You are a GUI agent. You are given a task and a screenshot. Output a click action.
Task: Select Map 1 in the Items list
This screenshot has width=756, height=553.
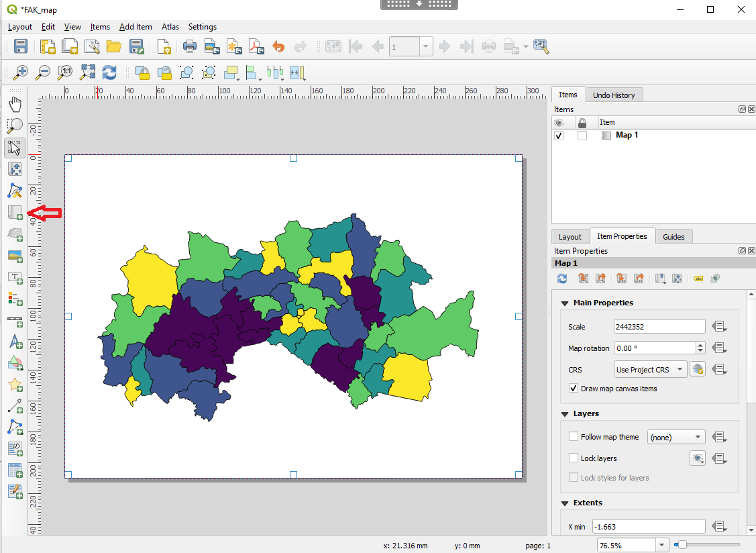coord(627,135)
